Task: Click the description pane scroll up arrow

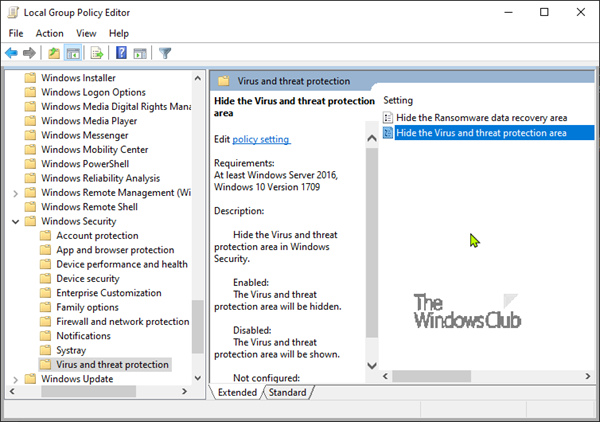Action: point(372,138)
